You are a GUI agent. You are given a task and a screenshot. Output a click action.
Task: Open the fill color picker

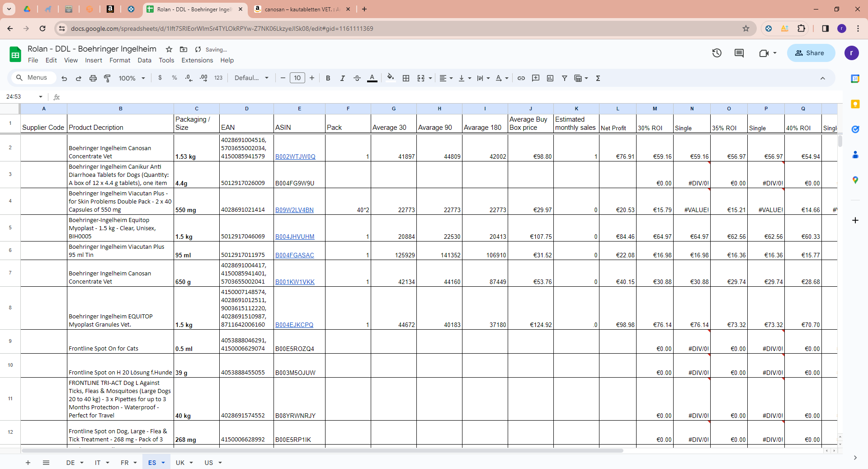pyautogui.click(x=391, y=78)
